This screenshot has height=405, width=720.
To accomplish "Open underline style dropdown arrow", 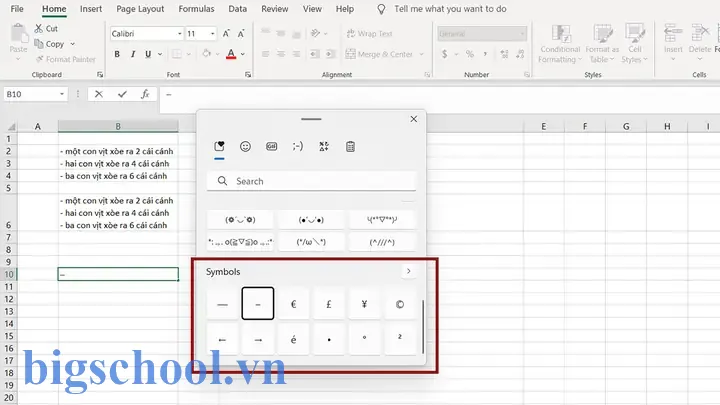I will pyautogui.click(x=160, y=54).
